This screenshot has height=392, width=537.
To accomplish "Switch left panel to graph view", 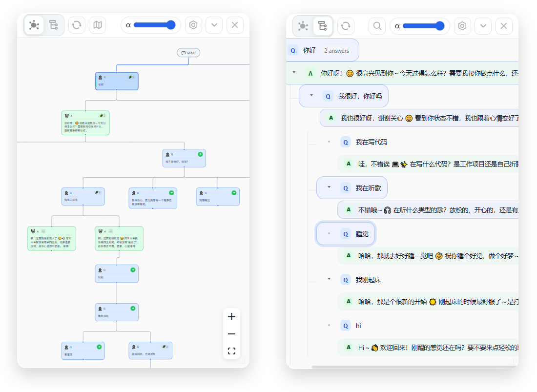I will click(x=34, y=25).
